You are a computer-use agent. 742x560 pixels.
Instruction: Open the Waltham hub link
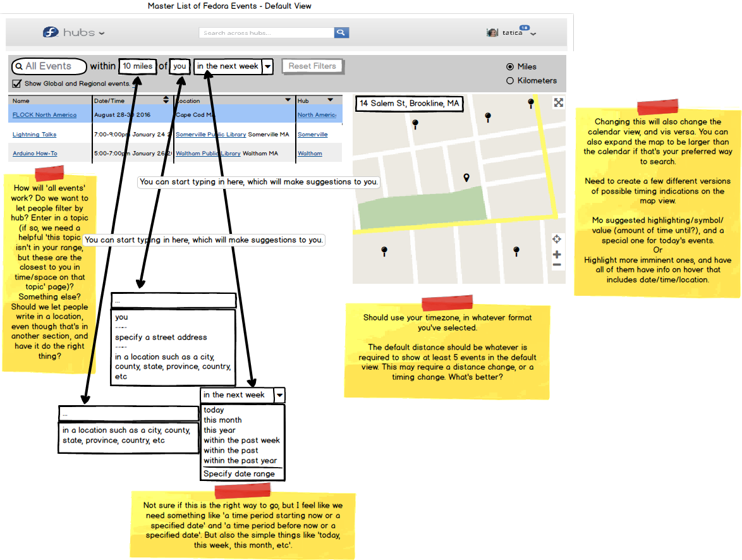point(310,154)
